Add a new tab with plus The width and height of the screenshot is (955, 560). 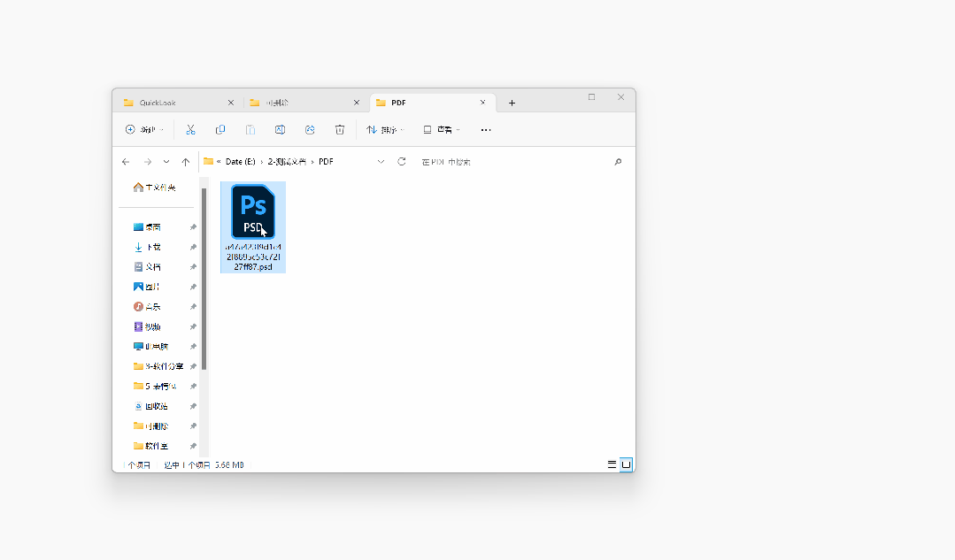[512, 103]
